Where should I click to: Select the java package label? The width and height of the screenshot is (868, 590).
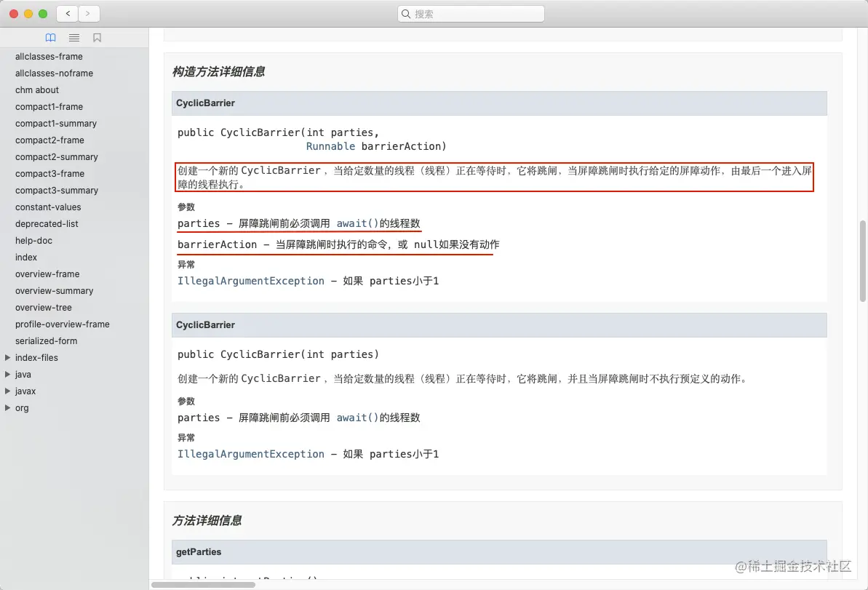[23, 374]
